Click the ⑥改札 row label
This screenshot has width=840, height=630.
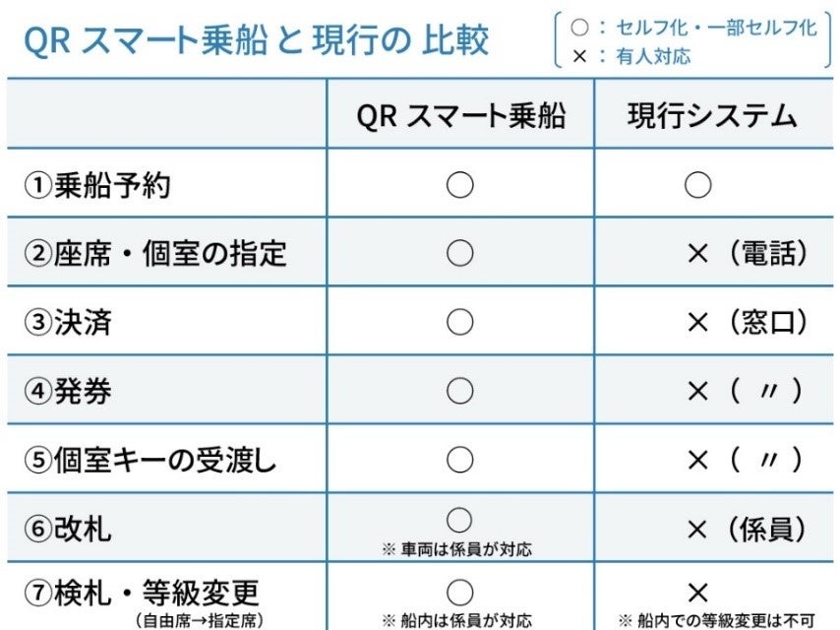click(68, 529)
